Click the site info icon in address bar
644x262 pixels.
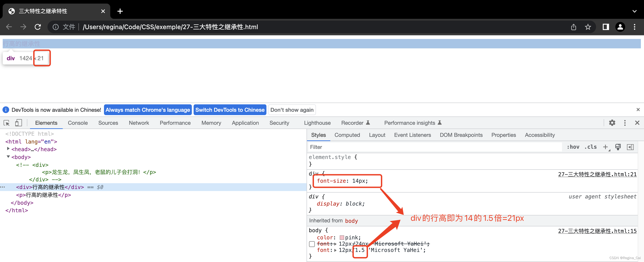(56, 27)
